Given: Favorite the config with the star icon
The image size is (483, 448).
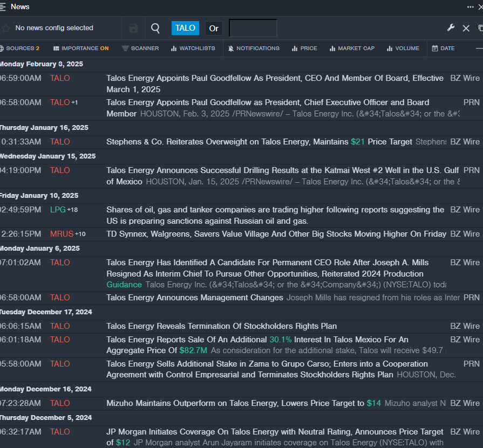Looking at the screenshot, I should tap(6, 29).
